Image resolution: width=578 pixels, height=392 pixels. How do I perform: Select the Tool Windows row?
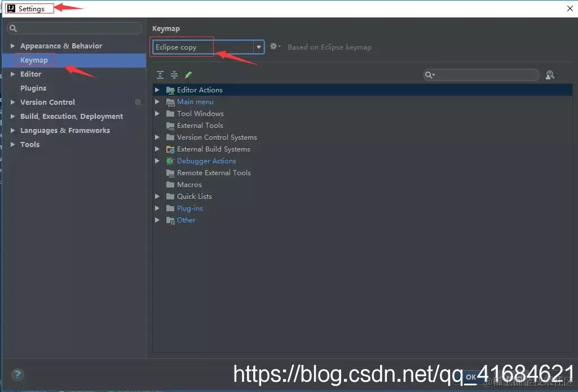(x=363, y=114)
